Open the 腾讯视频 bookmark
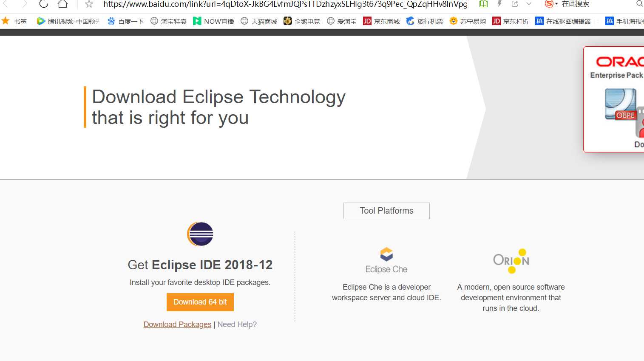This screenshot has width=644, height=361. (68, 21)
